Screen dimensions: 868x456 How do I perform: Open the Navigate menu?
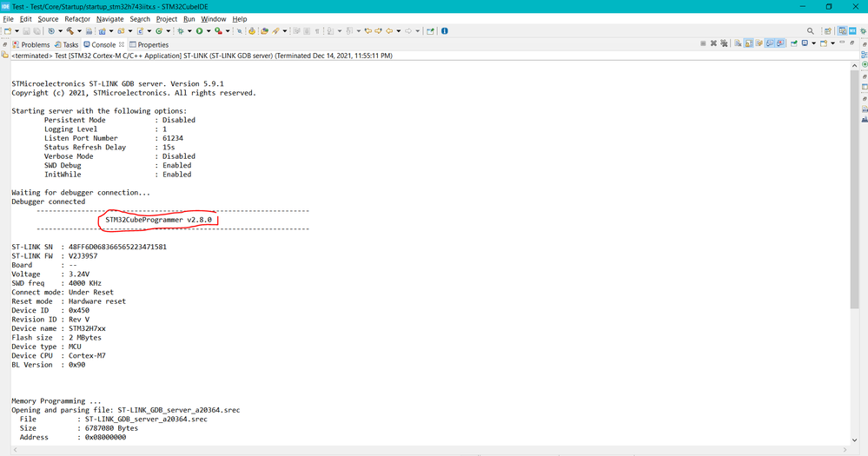110,19
